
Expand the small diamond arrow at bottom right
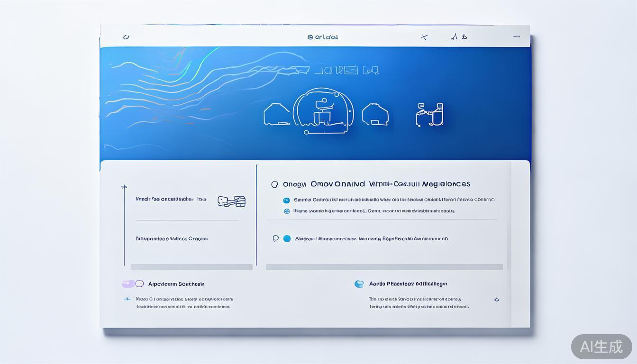pyautogui.click(x=496, y=300)
